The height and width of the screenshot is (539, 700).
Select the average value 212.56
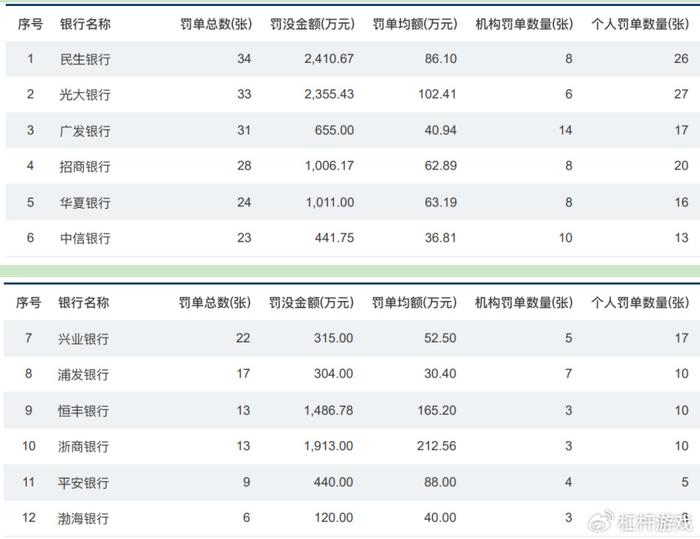point(437,446)
